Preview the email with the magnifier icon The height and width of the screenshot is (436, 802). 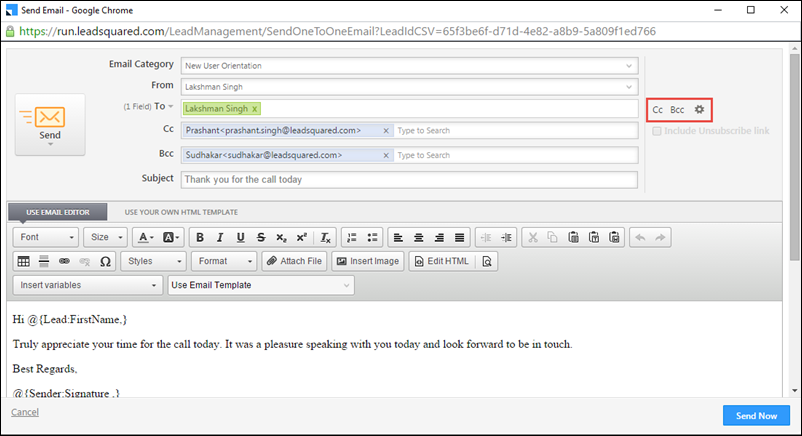[x=487, y=261]
